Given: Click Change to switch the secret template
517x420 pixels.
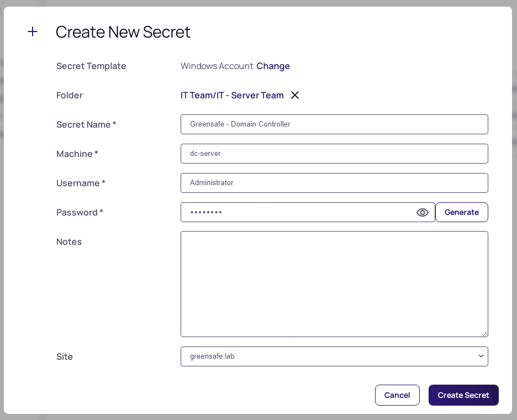Looking at the screenshot, I should tap(273, 66).
